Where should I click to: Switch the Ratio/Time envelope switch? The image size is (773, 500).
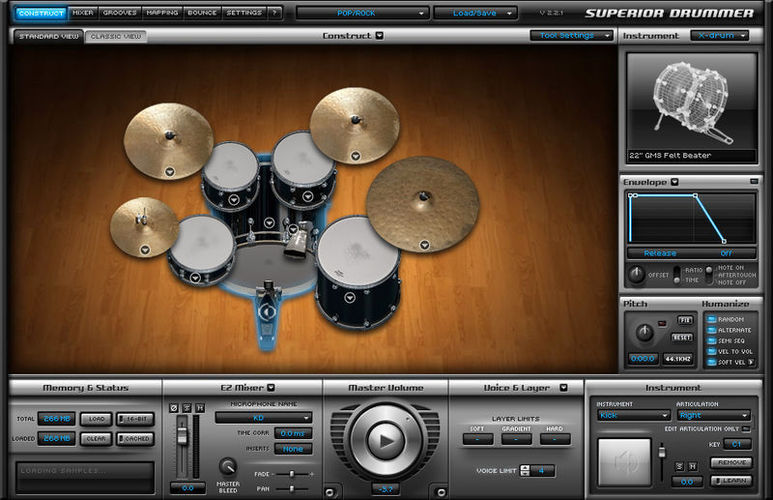coord(677,275)
